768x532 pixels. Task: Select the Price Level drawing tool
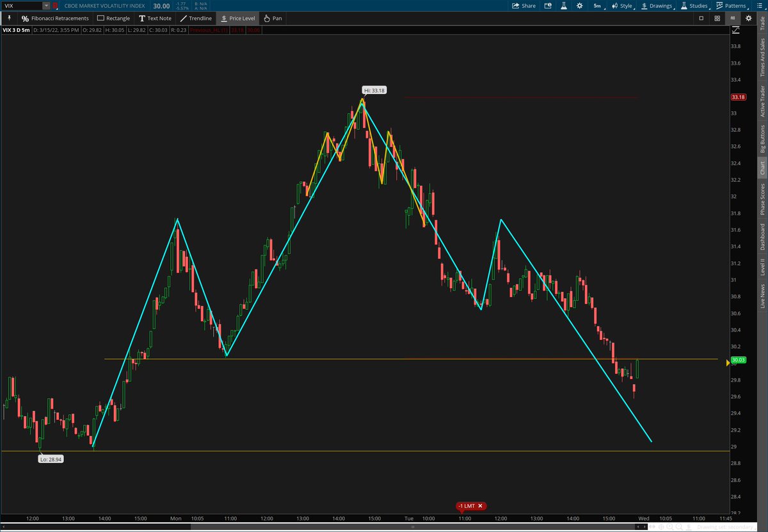tap(237, 18)
